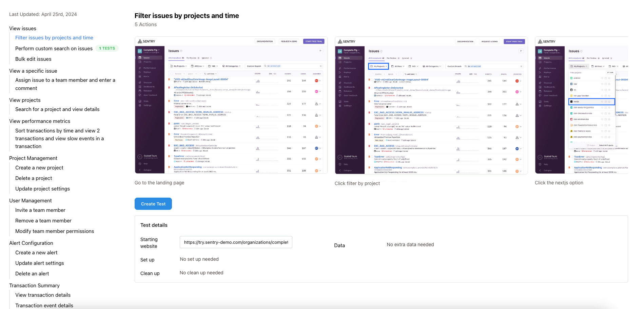The image size is (644, 309).
Task: Select 'Create a new alert'
Action: pyautogui.click(x=36, y=253)
